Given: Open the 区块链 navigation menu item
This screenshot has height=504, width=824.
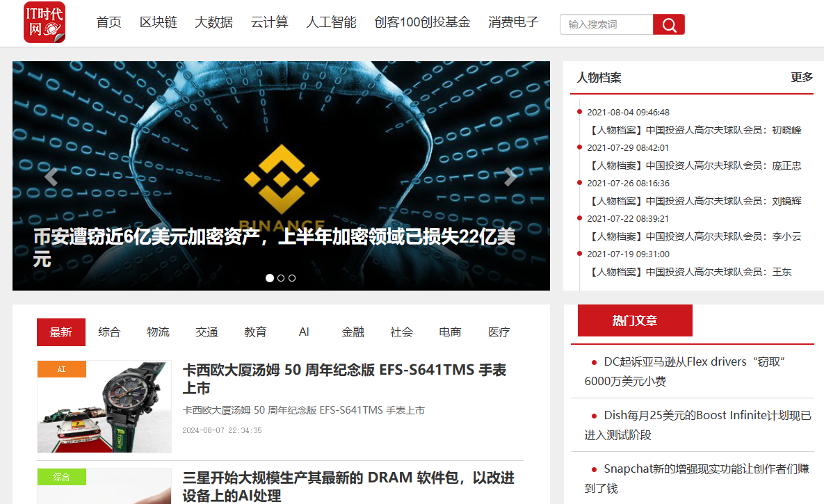Looking at the screenshot, I should [159, 22].
